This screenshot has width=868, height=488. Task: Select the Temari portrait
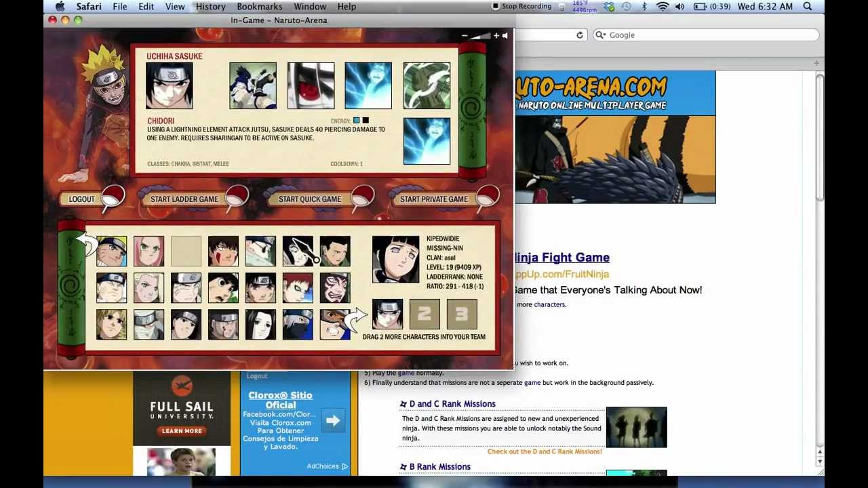[x=112, y=325]
